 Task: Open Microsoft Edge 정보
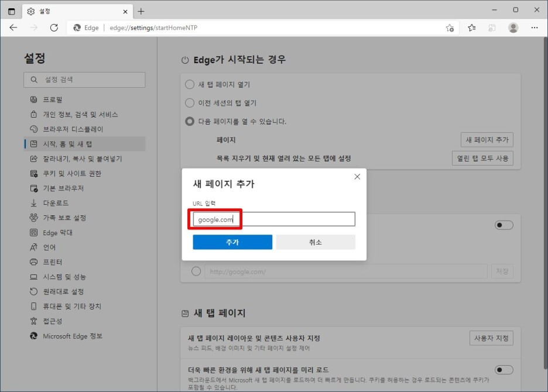pos(84,336)
